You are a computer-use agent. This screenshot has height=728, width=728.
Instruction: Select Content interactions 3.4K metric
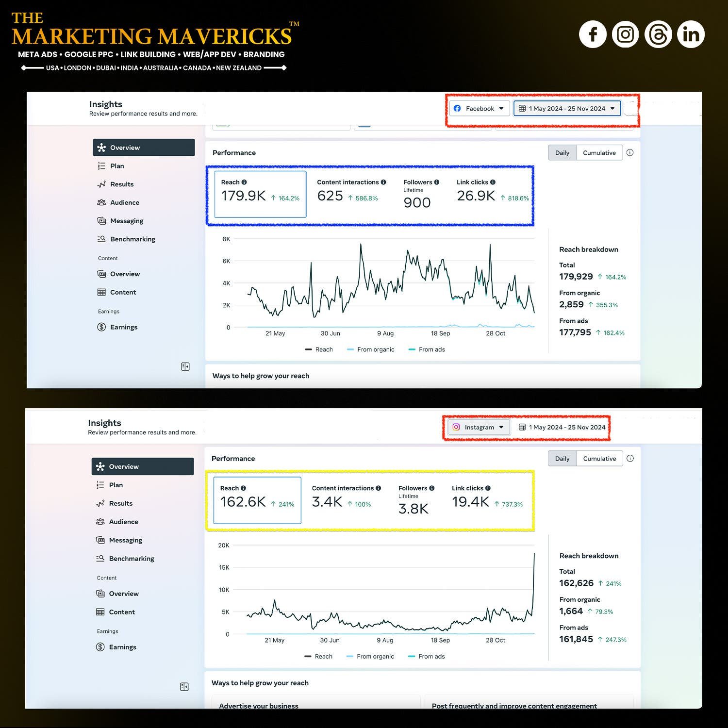pyautogui.click(x=346, y=497)
